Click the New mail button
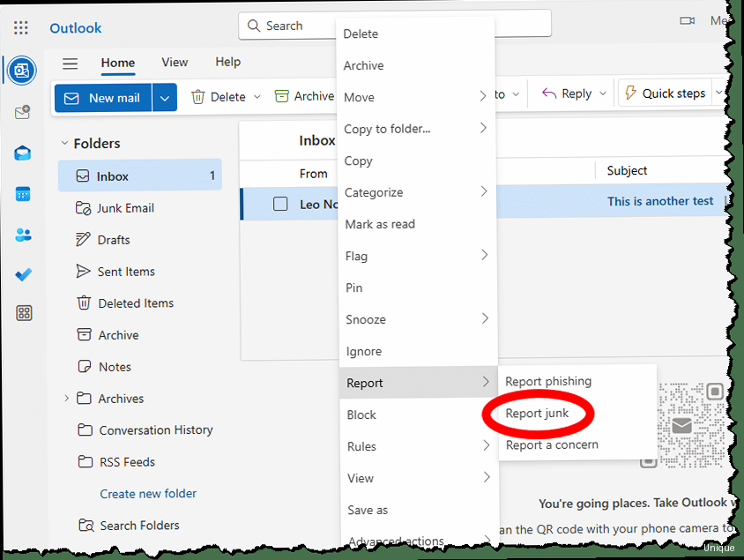744x560 pixels. [103, 97]
